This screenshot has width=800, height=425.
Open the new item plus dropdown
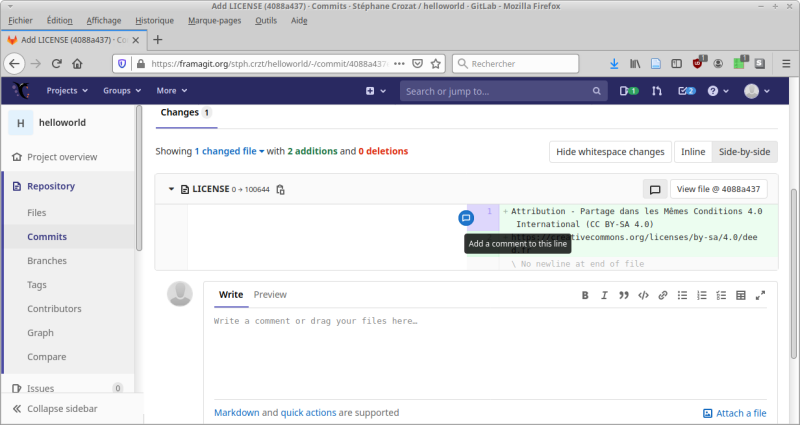click(x=376, y=91)
